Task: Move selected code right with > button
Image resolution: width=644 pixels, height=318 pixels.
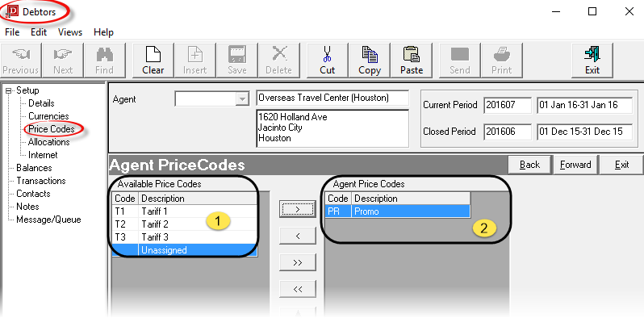Action: (297, 209)
